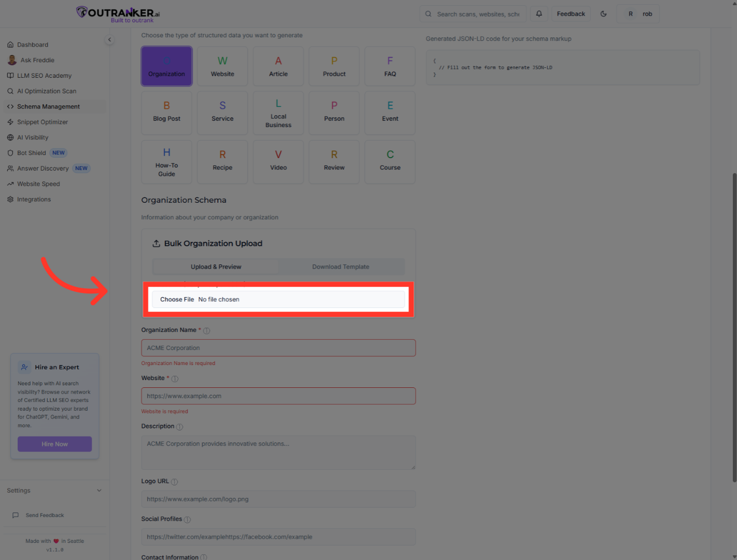Click the Hire Now button
The height and width of the screenshot is (560, 737).
54,444
